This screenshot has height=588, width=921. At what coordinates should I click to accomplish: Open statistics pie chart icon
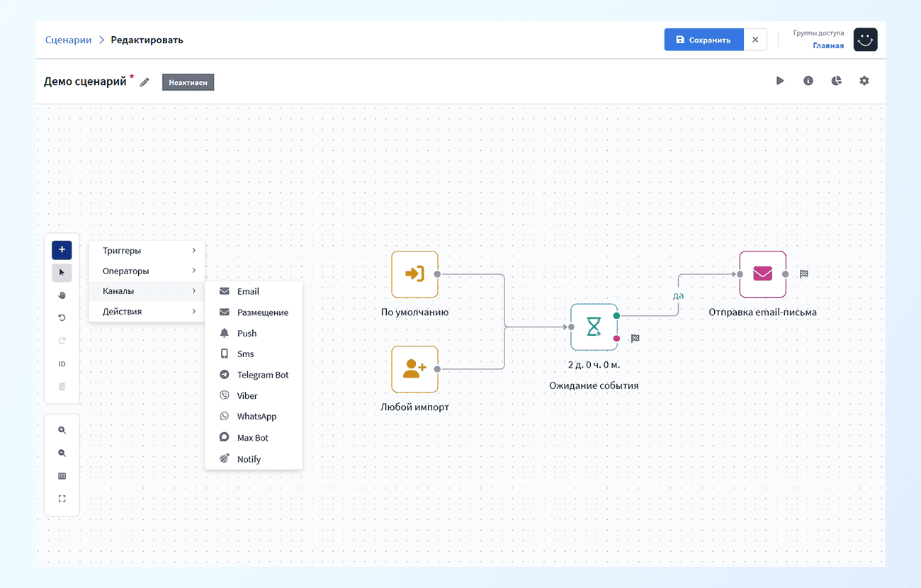click(837, 81)
